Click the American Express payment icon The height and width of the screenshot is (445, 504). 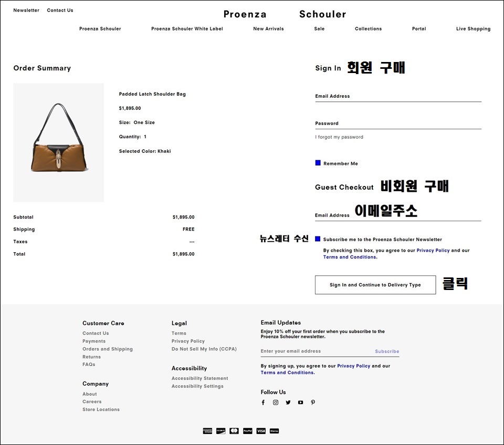point(207,431)
